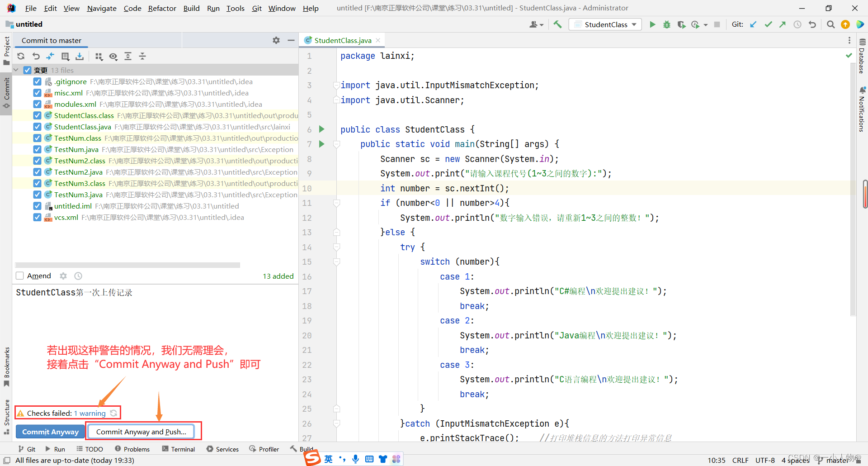This screenshot has height=466, width=868.
Task: Uncheck the TestNum.java checkbox
Action: point(38,149)
